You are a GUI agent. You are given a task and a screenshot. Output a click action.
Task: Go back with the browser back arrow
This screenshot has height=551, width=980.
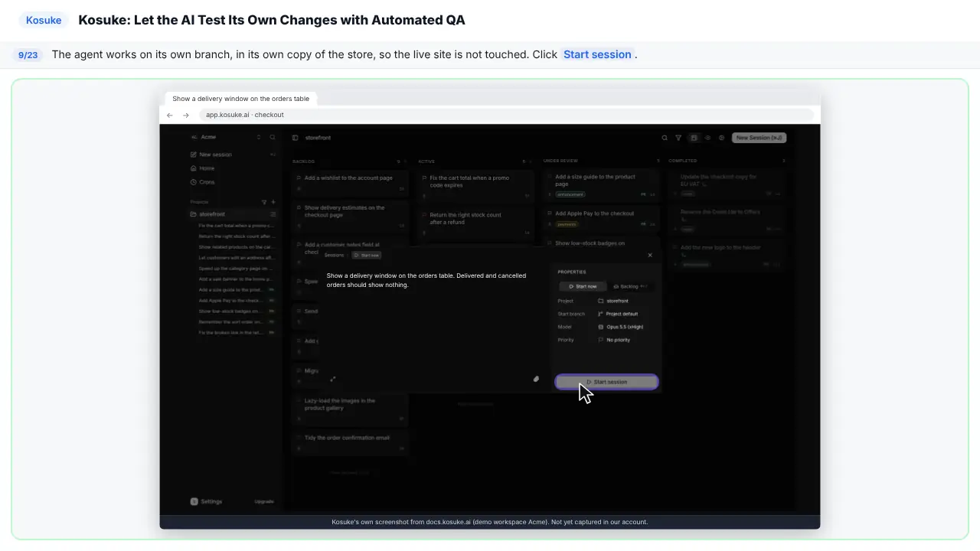(170, 115)
